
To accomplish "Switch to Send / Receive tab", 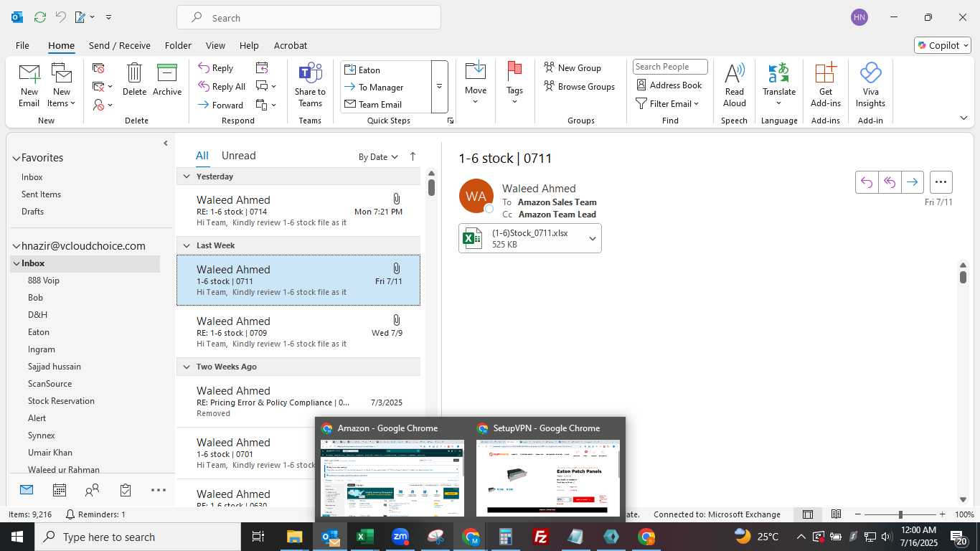I will tap(120, 45).
